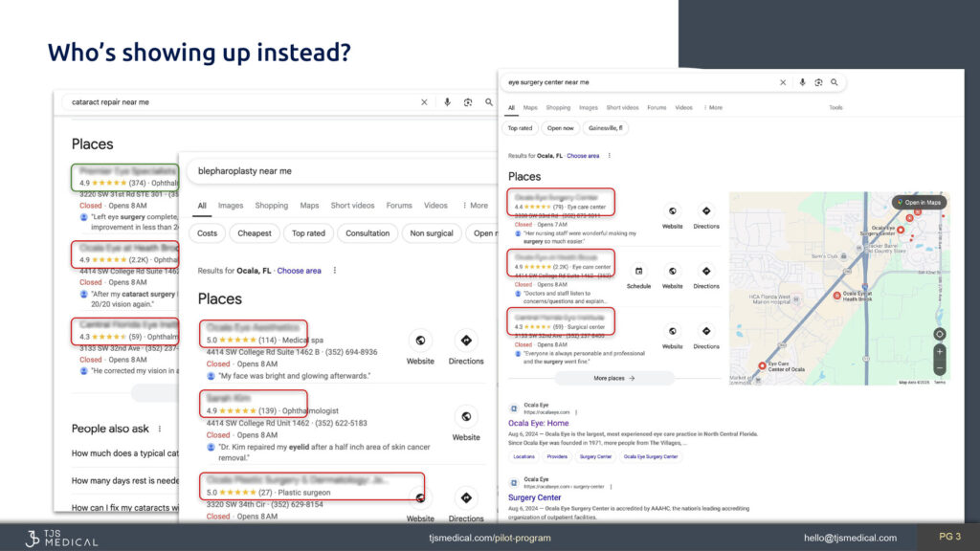Click the map location target icon
Screen dimensions: 980x551
(x=940, y=334)
